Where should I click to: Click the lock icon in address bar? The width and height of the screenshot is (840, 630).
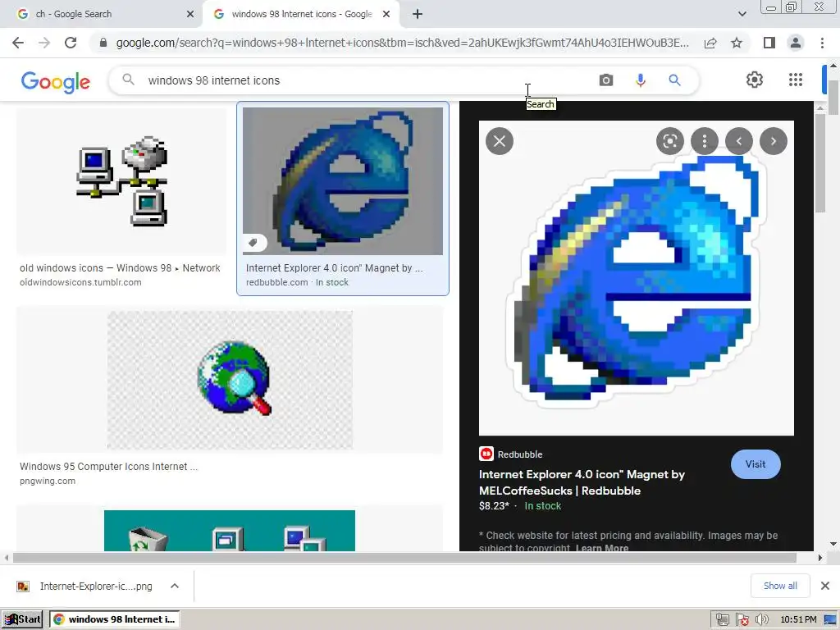[103, 43]
